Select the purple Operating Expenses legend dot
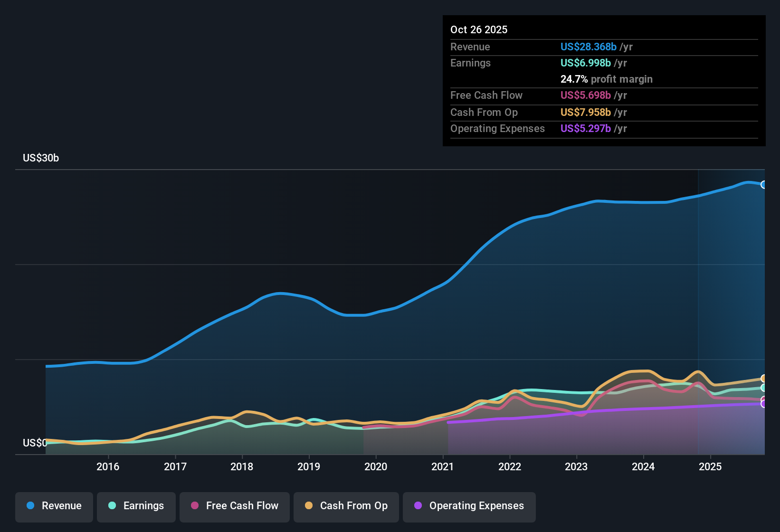The height and width of the screenshot is (532, 780). point(419,506)
